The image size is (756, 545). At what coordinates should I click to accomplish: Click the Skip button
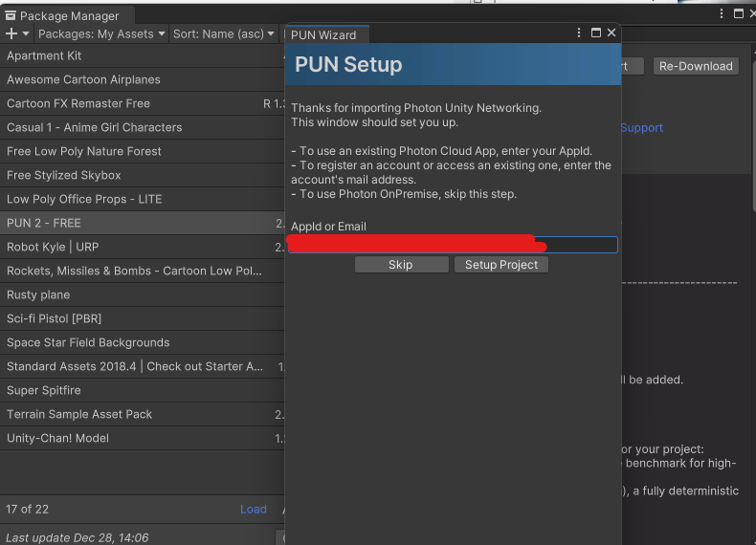tap(401, 265)
